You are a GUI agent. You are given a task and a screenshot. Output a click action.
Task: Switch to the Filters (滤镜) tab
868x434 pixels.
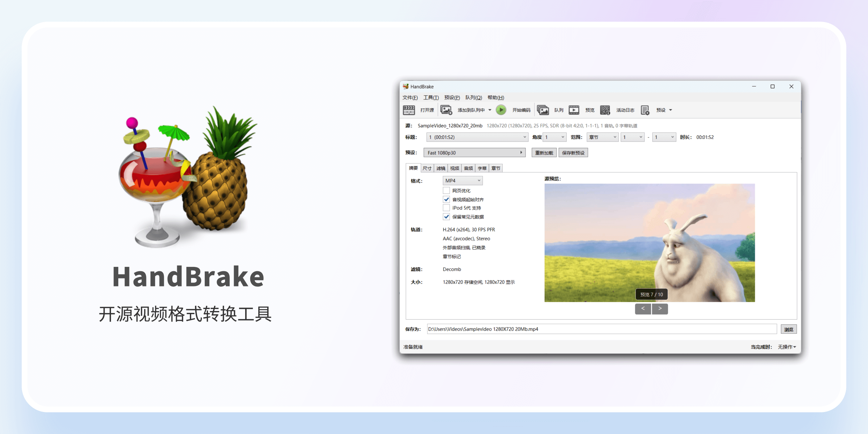pyautogui.click(x=441, y=168)
